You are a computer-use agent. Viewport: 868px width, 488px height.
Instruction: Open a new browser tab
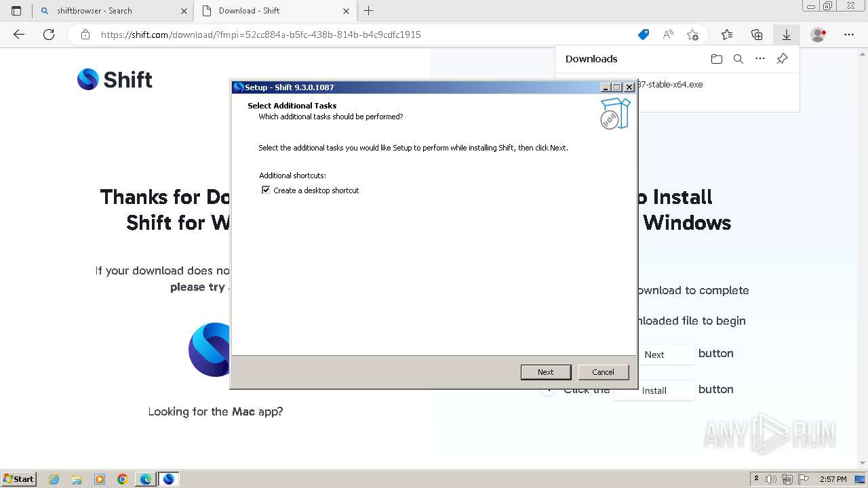tap(369, 11)
